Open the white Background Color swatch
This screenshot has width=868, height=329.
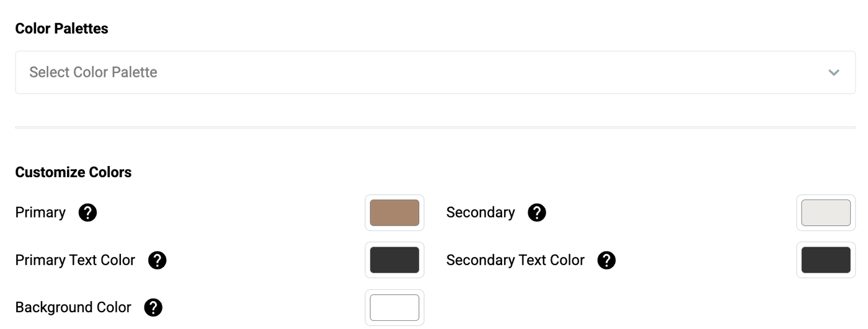point(394,308)
